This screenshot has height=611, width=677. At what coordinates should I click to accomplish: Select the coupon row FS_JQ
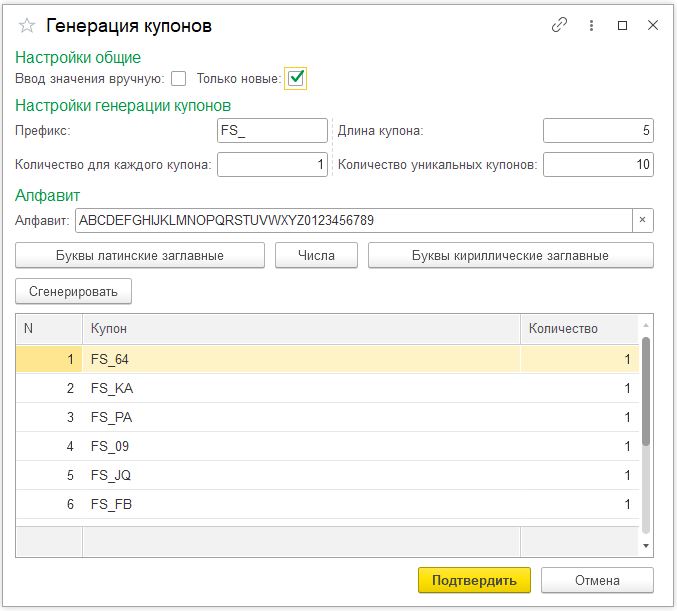point(327,475)
